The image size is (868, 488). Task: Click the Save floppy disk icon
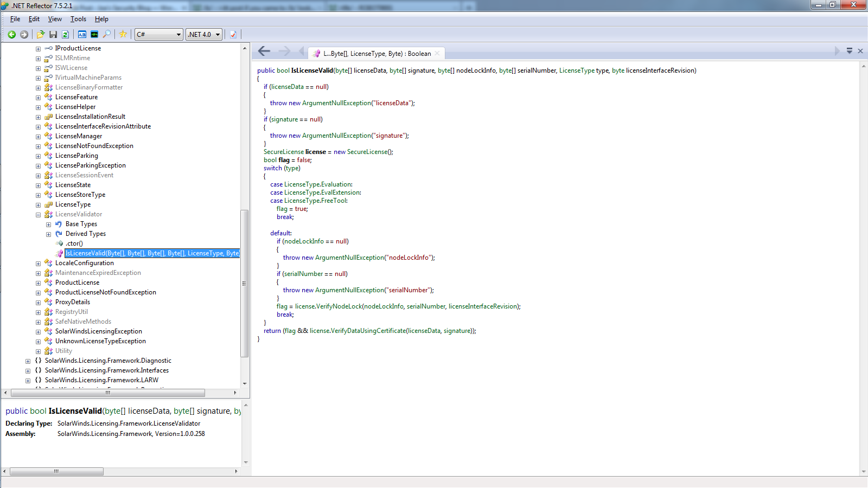point(53,34)
